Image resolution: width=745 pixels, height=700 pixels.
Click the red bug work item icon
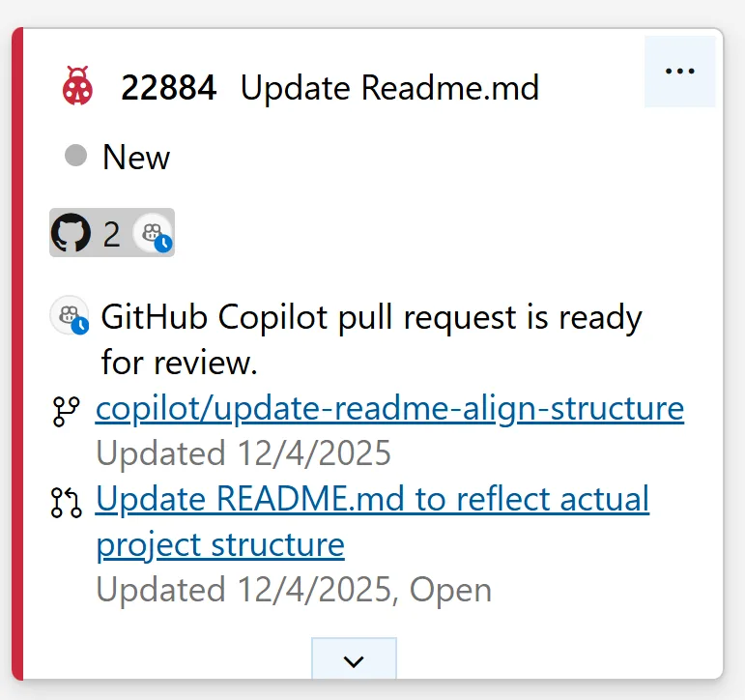(77, 86)
